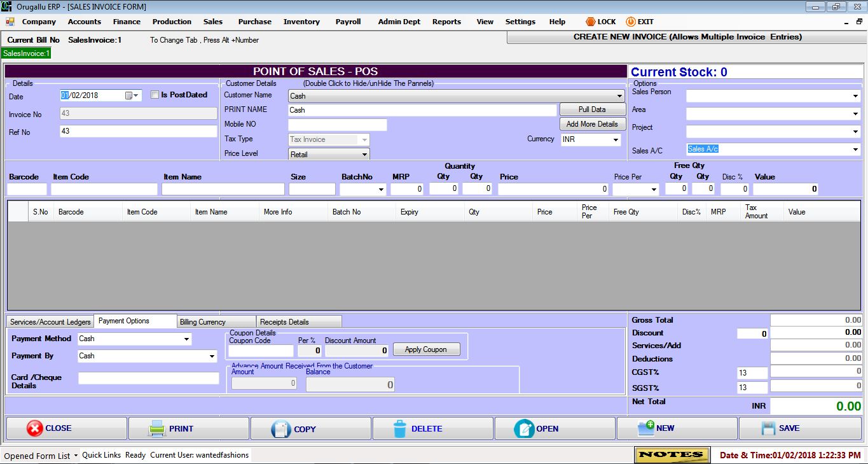The image size is (868, 464).
Task: Click the SAVE floppy disk icon
Action: (x=768, y=428)
